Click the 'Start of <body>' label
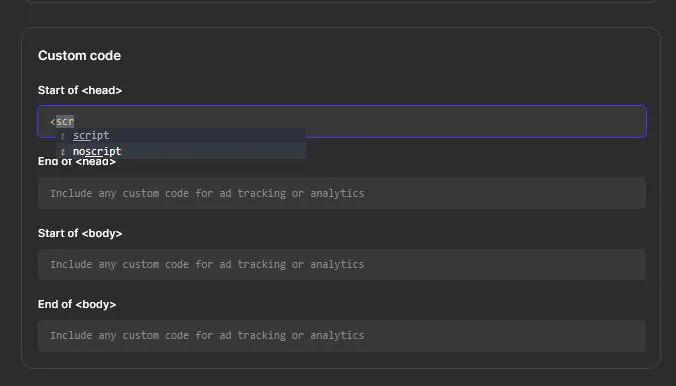This screenshot has height=386, width=676. click(x=80, y=233)
